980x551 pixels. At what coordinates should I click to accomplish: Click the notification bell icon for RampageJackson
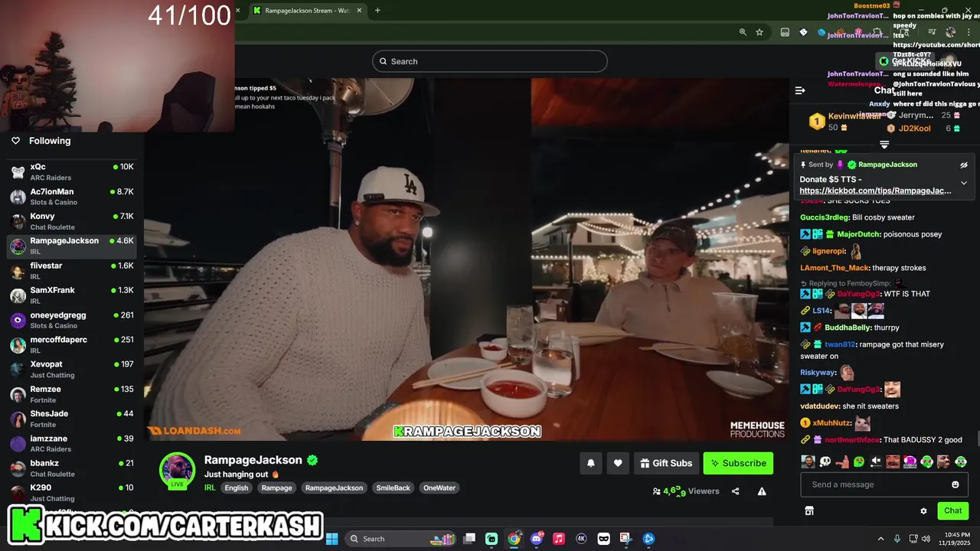591,463
